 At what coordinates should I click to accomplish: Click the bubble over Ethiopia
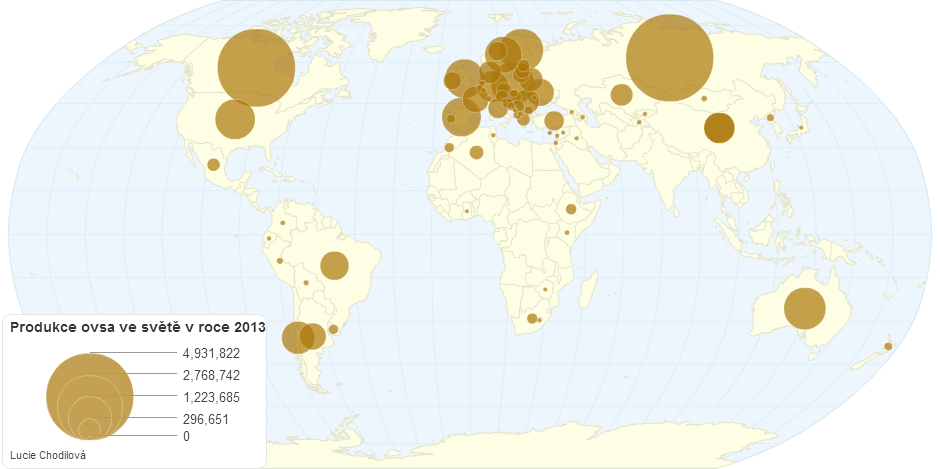pyautogui.click(x=571, y=210)
